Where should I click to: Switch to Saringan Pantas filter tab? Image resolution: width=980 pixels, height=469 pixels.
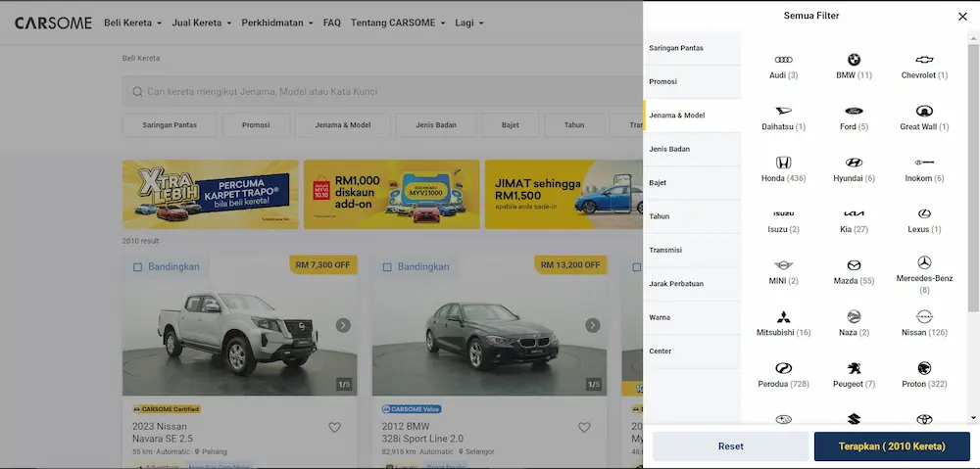tap(692, 48)
